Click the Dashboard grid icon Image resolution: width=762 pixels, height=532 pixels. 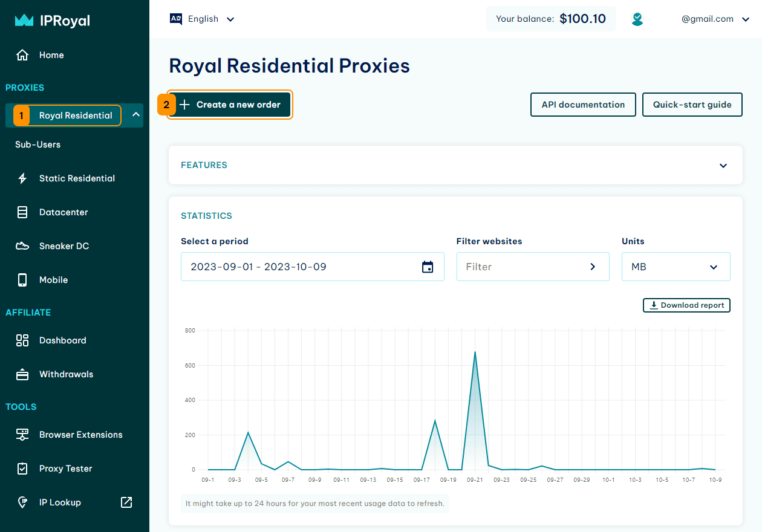[x=22, y=340]
